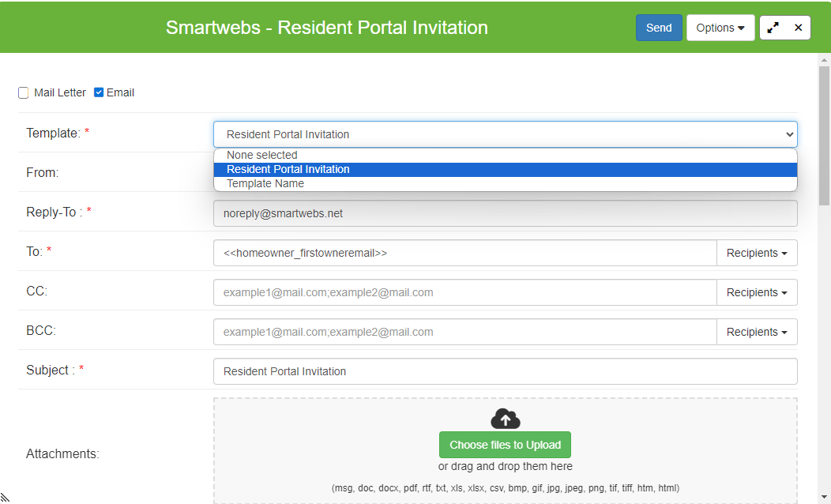Select 'None selected' template option
The image size is (831, 504).
point(262,156)
